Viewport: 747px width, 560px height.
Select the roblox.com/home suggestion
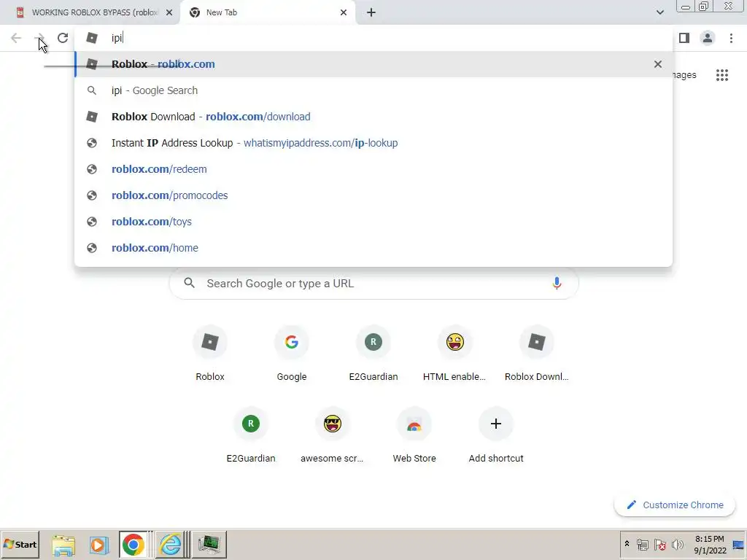[x=373, y=248]
